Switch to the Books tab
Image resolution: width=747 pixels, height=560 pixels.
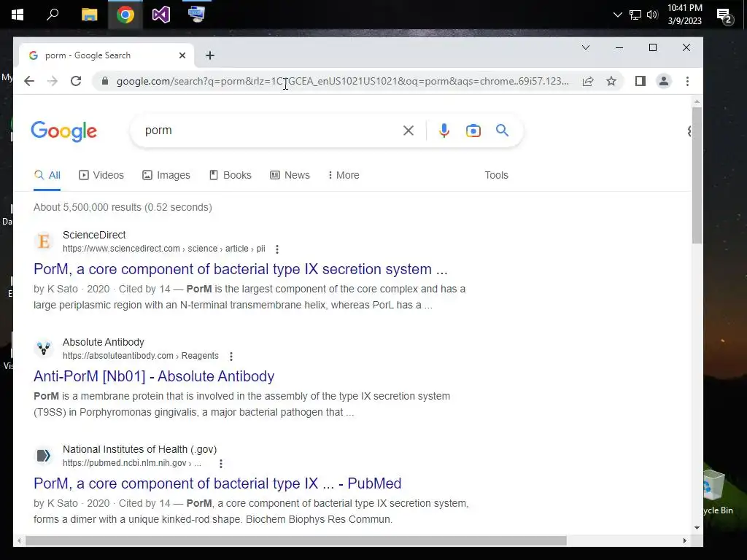pos(230,175)
